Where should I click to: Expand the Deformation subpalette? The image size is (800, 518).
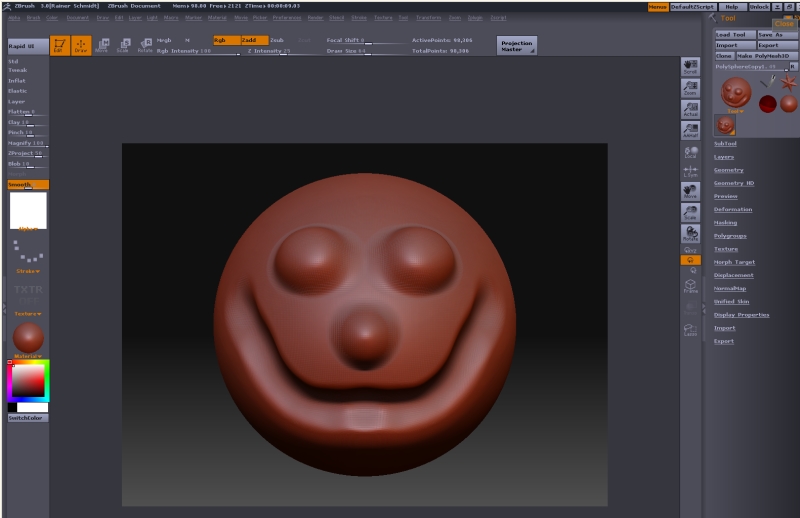(733, 209)
